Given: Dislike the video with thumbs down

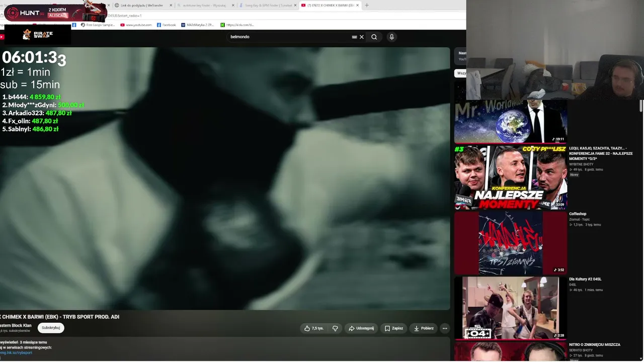Looking at the screenshot, I should click(x=335, y=328).
